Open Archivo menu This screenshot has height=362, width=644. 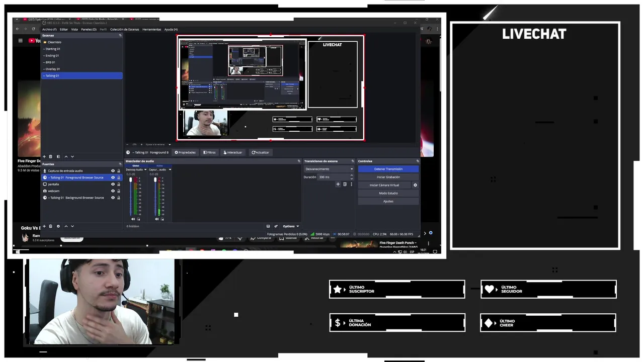coord(49,29)
